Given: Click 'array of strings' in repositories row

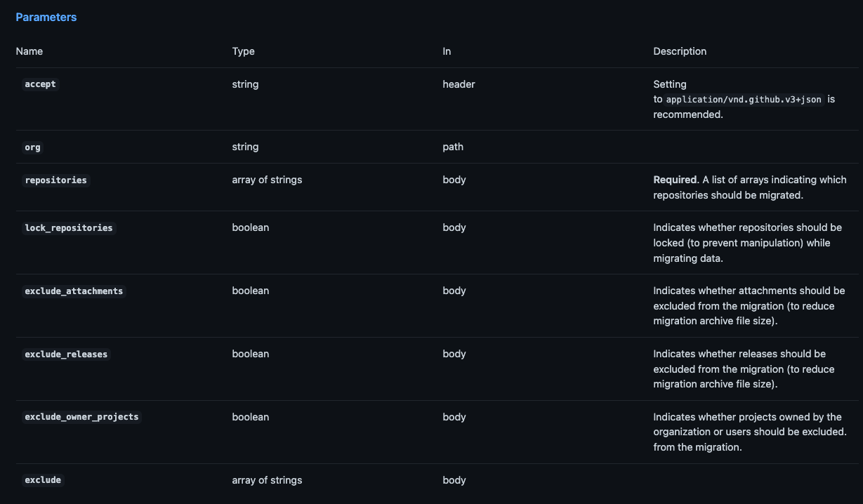Looking at the screenshot, I should [x=267, y=180].
